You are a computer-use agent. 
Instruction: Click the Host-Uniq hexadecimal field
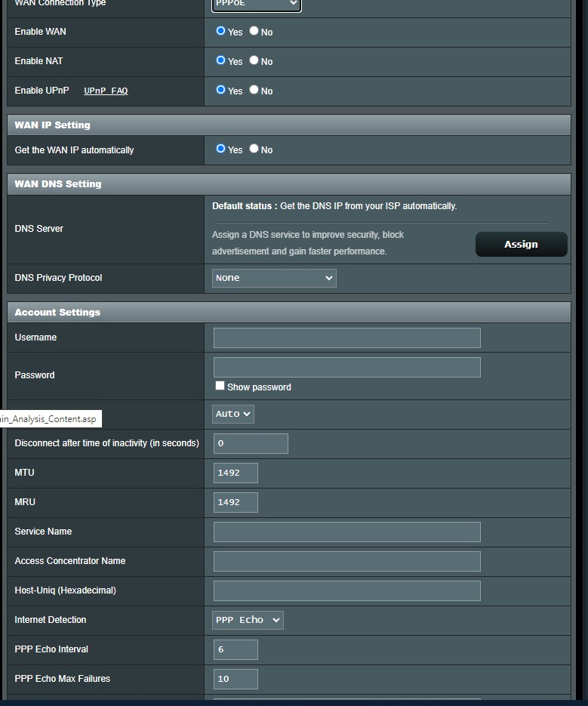click(x=346, y=590)
